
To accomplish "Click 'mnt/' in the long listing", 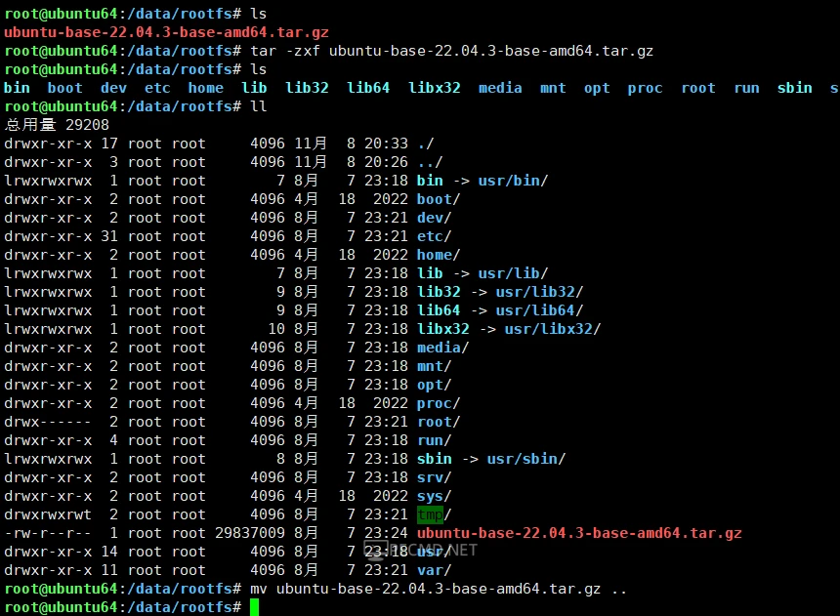I will pos(435,366).
